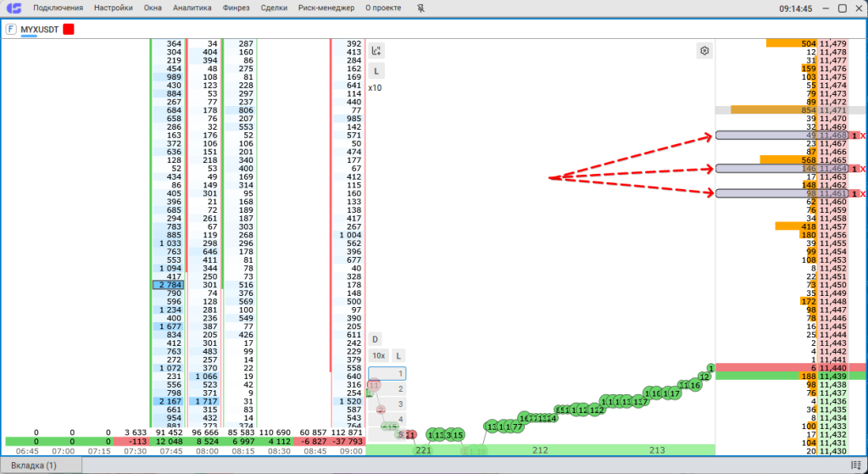Open the О проекте menu
The image size is (868, 474).
383,8
